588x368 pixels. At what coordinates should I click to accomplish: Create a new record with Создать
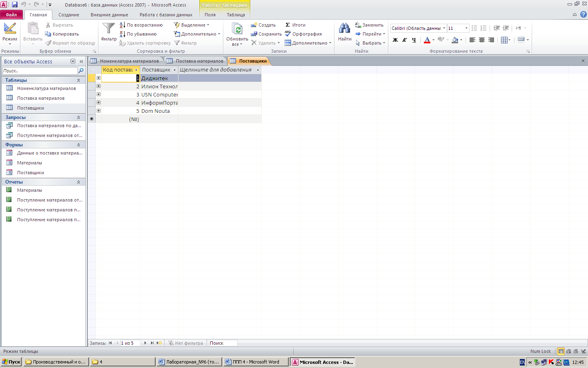click(x=263, y=25)
